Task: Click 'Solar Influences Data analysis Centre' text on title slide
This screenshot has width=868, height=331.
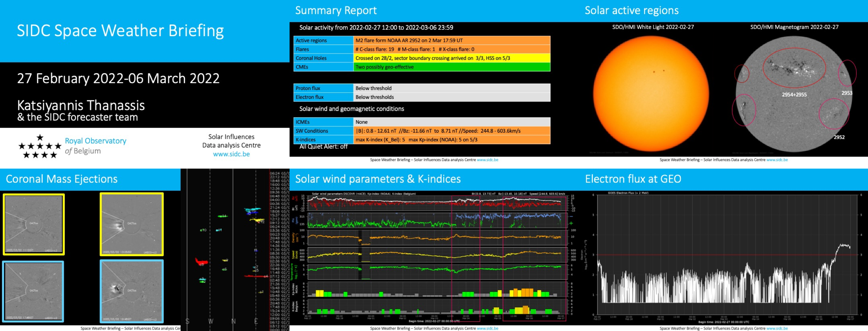Action: click(x=231, y=141)
